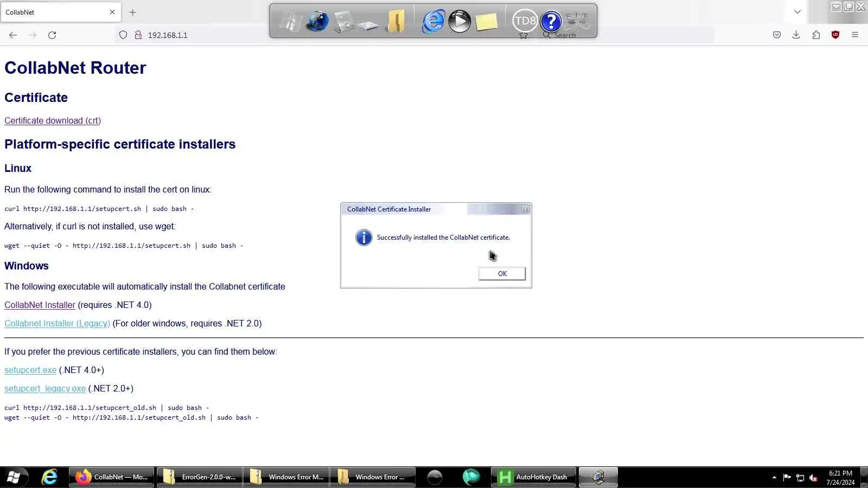Image resolution: width=868 pixels, height=488 pixels.
Task: Click the dark sphere taskbar icon
Action: pos(435,477)
